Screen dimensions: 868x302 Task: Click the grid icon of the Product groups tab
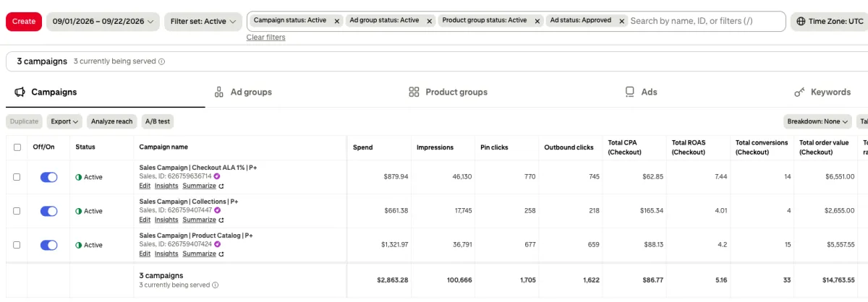pyautogui.click(x=414, y=92)
